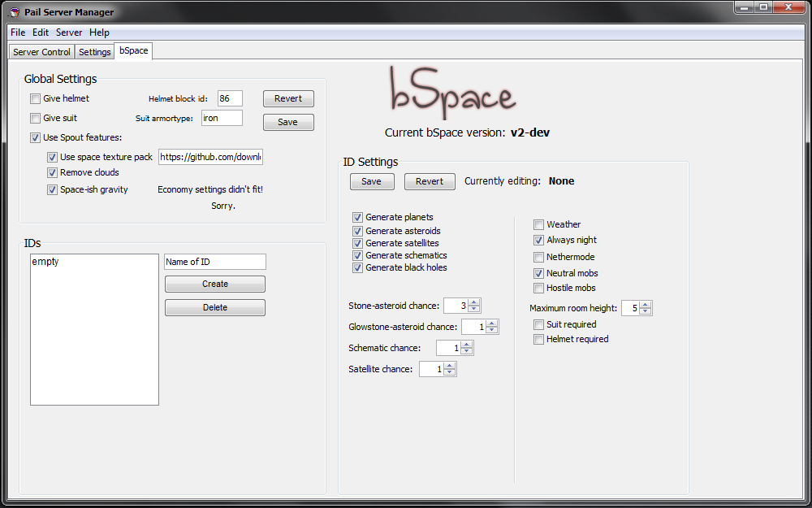This screenshot has height=508, width=812.
Task: Switch to the Settings tab
Action: pyautogui.click(x=95, y=52)
